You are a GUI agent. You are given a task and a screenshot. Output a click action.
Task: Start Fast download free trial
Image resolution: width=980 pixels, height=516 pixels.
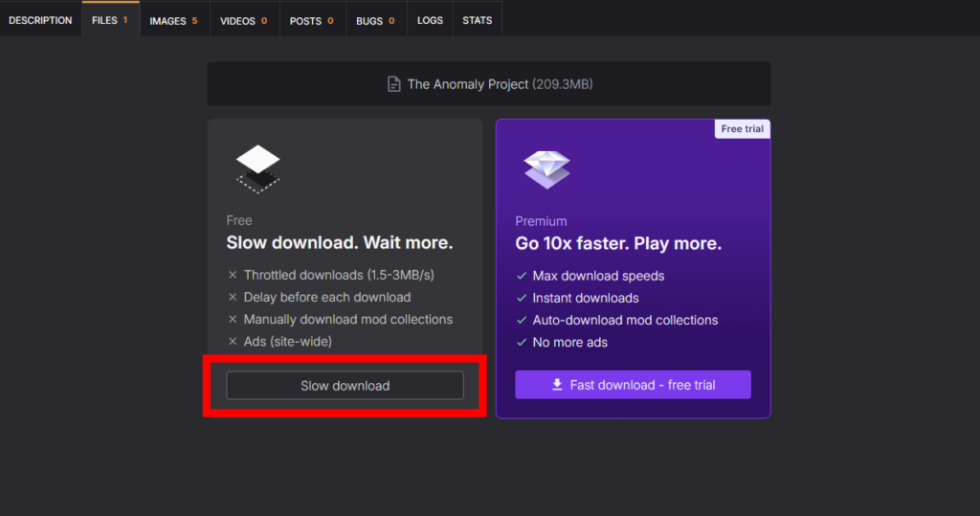tap(633, 385)
